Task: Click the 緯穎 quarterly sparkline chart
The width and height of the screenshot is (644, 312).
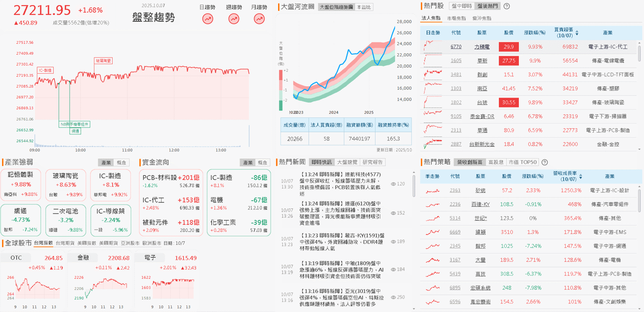Action: click(433, 232)
